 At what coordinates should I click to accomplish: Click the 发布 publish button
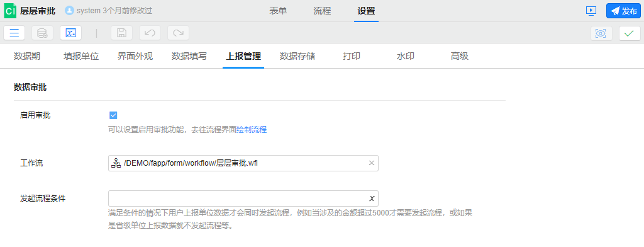click(x=623, y=11)
